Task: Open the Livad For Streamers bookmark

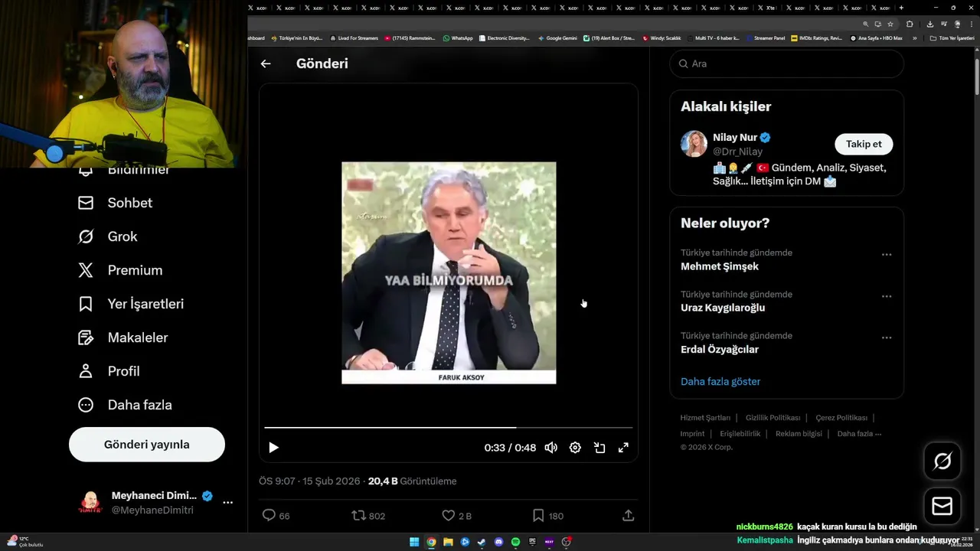Action: coord(354,37)
